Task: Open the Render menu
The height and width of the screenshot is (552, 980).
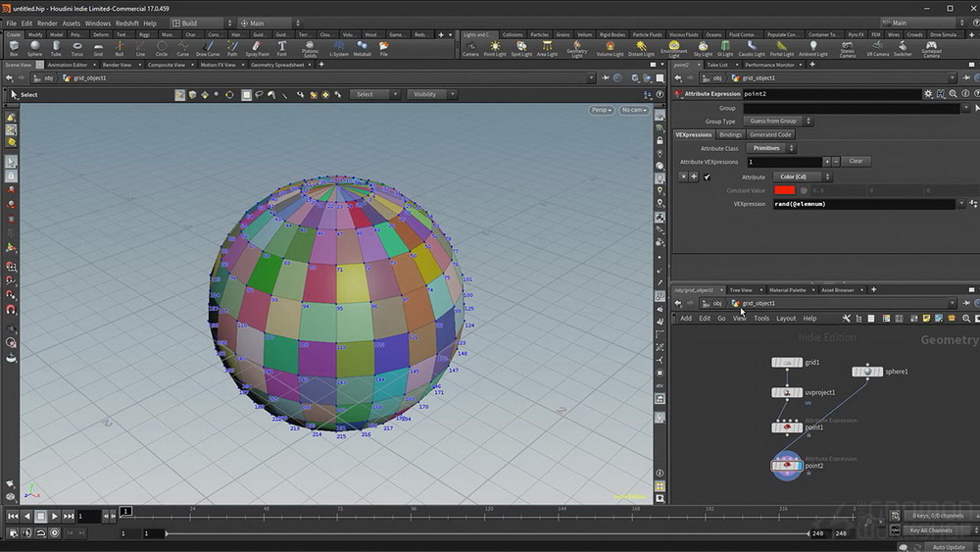Action: point(47,24)
